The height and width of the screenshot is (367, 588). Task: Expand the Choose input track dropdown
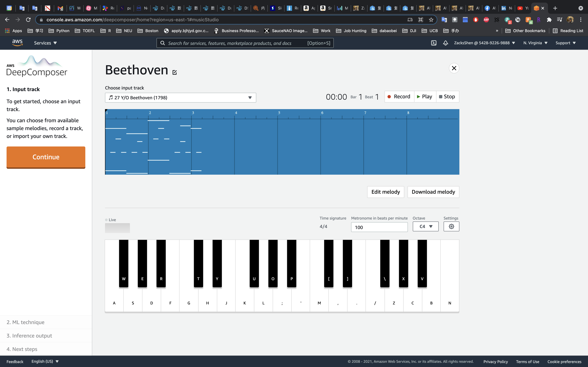click(x=180, y=98)
